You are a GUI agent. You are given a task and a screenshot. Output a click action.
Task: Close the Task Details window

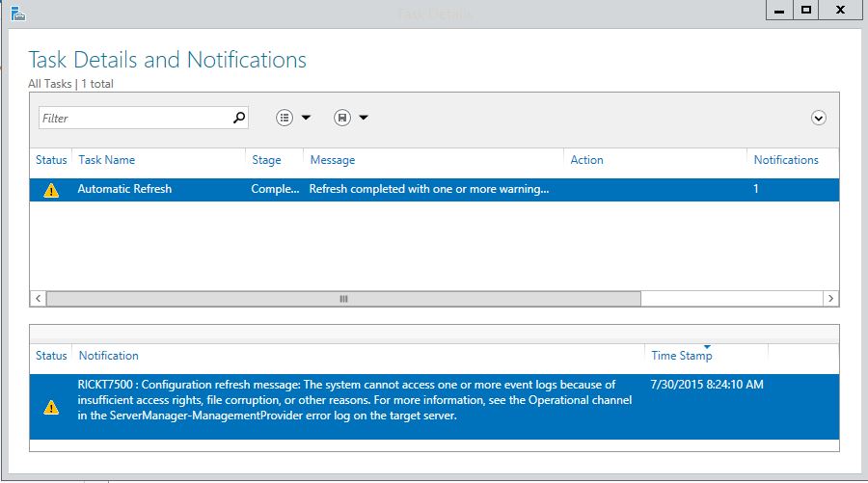tap(840, 10)
